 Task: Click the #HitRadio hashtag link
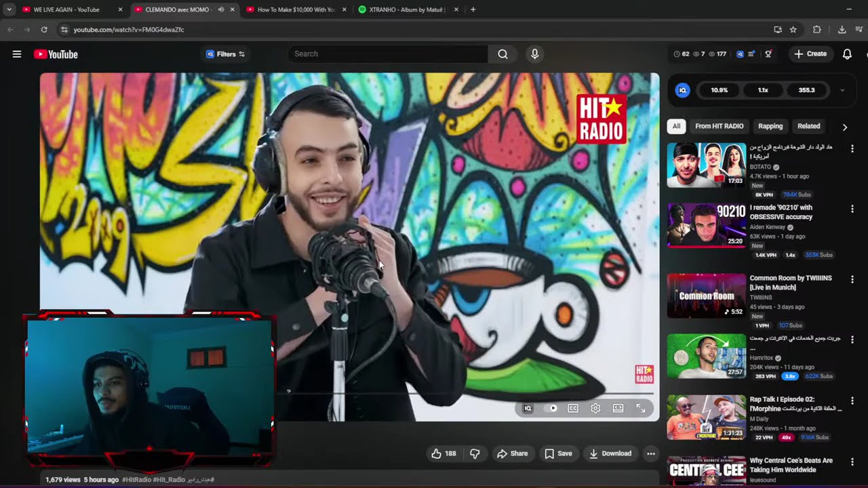pyautogui.click(x=136, y=480)
